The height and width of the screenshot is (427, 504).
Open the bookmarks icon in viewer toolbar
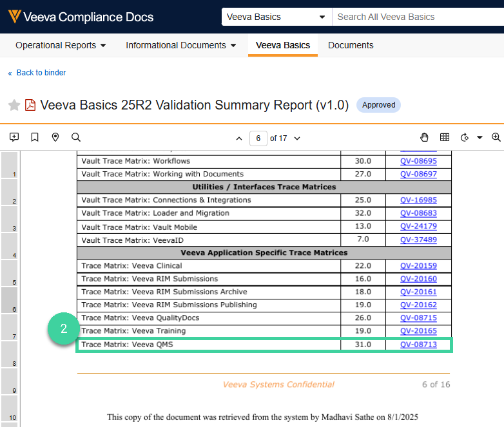(35, 137)
